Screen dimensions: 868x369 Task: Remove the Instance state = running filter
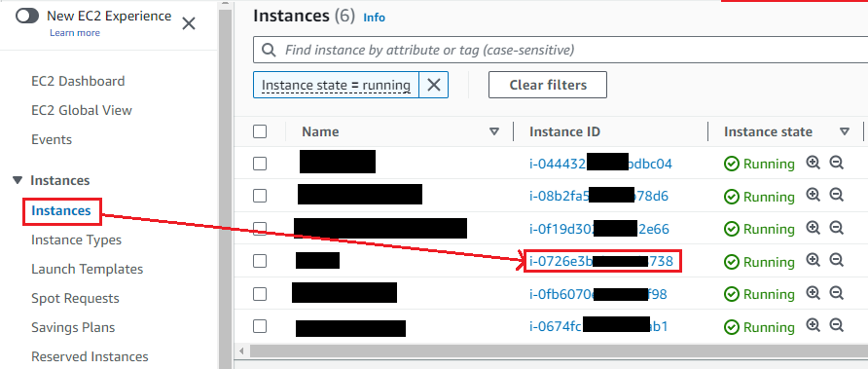pyautogui.click(x=434, y=85)
